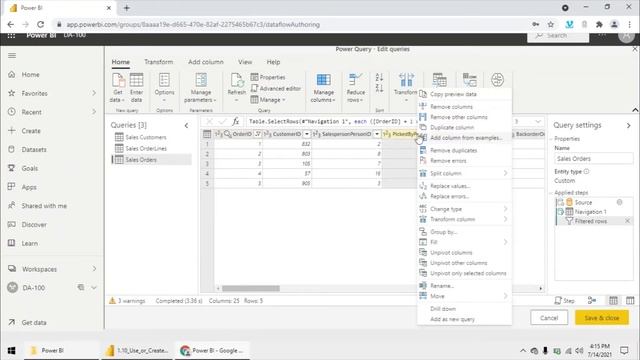
Task: Open the OrderID column filter dropdown
Action: (258, 134)
